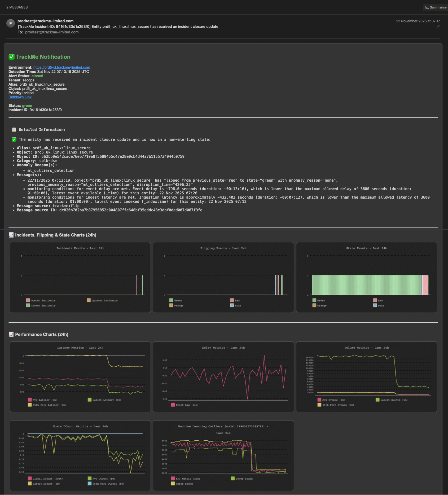This screenshot has width=448, height=495.
Task: Click the sender address prodtest@trackme-limited.com in header
Action: [x=45, y=21]
